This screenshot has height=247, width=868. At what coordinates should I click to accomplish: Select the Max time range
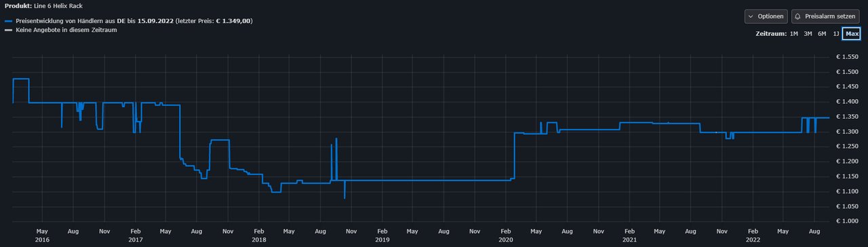tap(852, 33)
